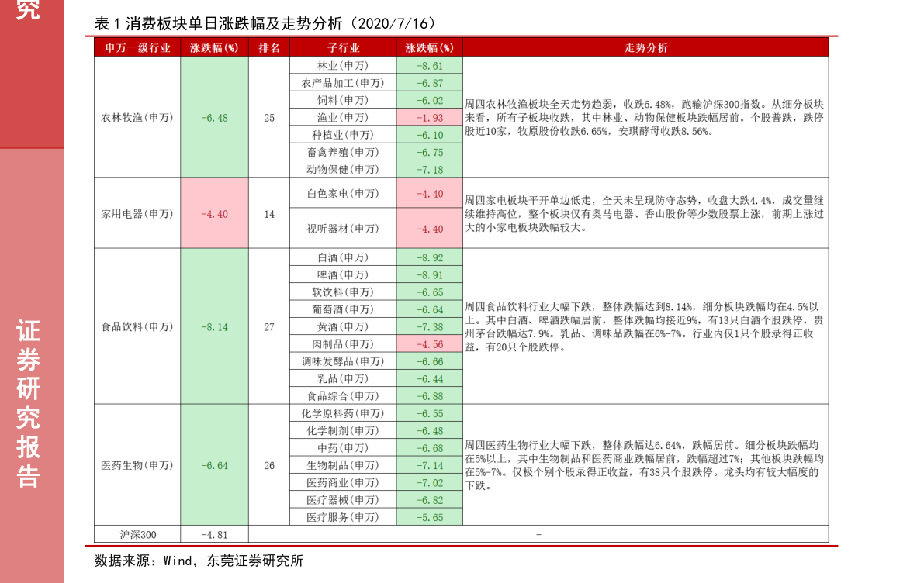Image resolution: width=924 pixels, height=583 pixels.
Task: Click the 食品饮料(申万) industry cell
Action: coord(137,326)
